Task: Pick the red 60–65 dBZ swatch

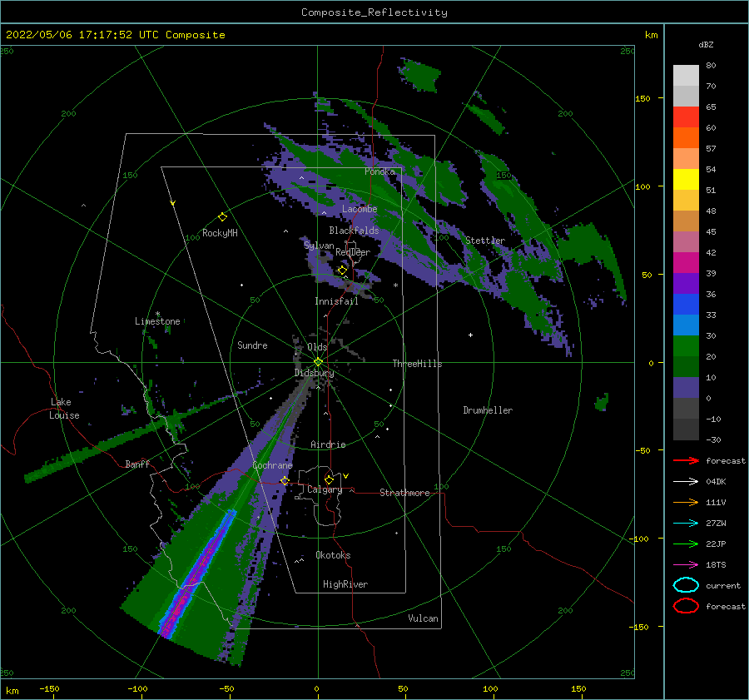Action: (x=686, y=117)
